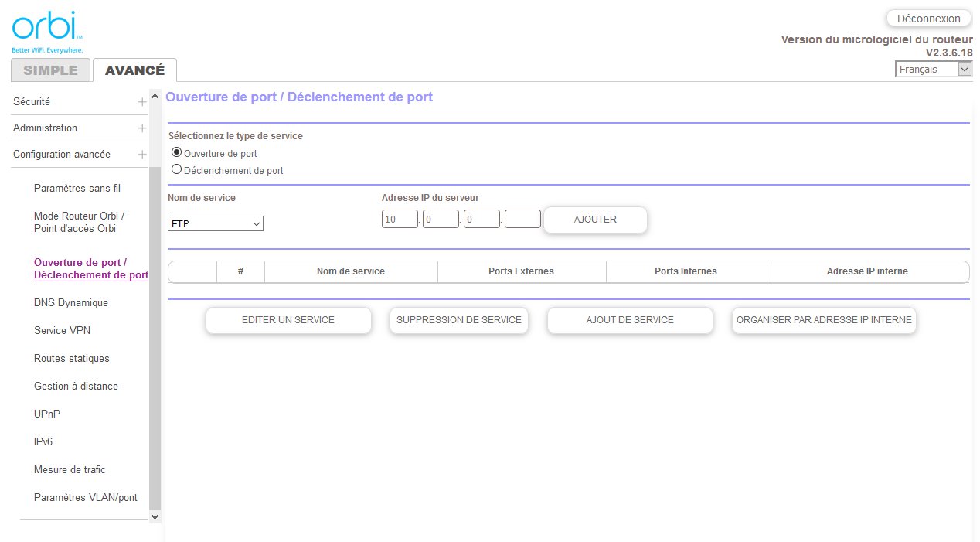Click the AJOUTER button

point(595,220)
